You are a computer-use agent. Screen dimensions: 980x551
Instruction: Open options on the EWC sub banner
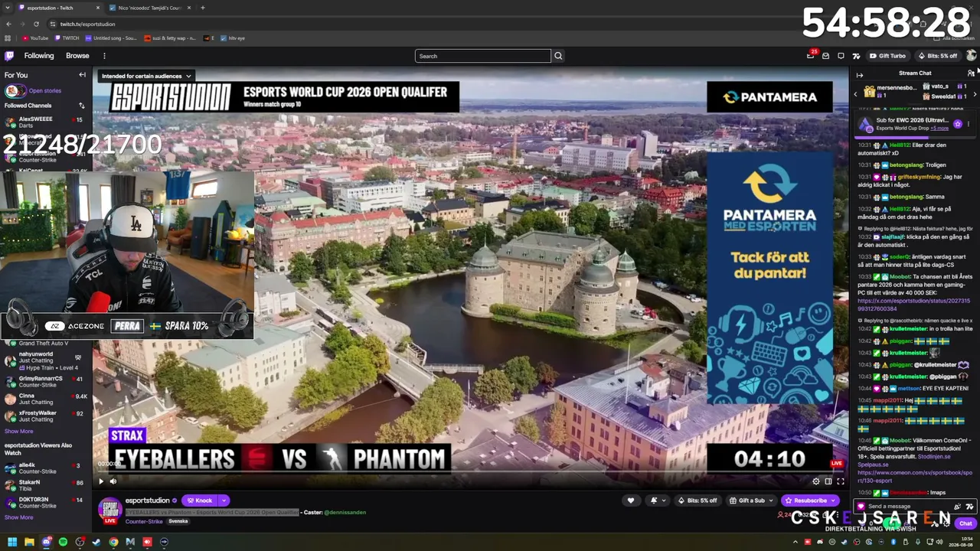click(x=969, y=124)
